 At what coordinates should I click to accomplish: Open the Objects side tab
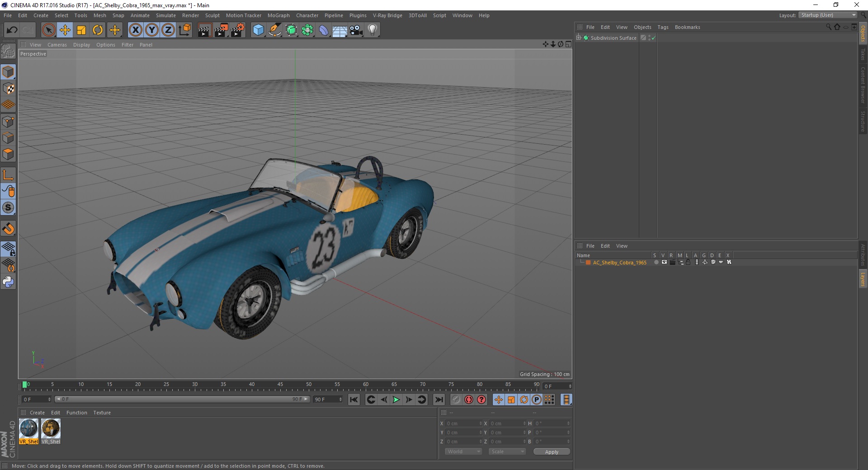coord(863,33)
